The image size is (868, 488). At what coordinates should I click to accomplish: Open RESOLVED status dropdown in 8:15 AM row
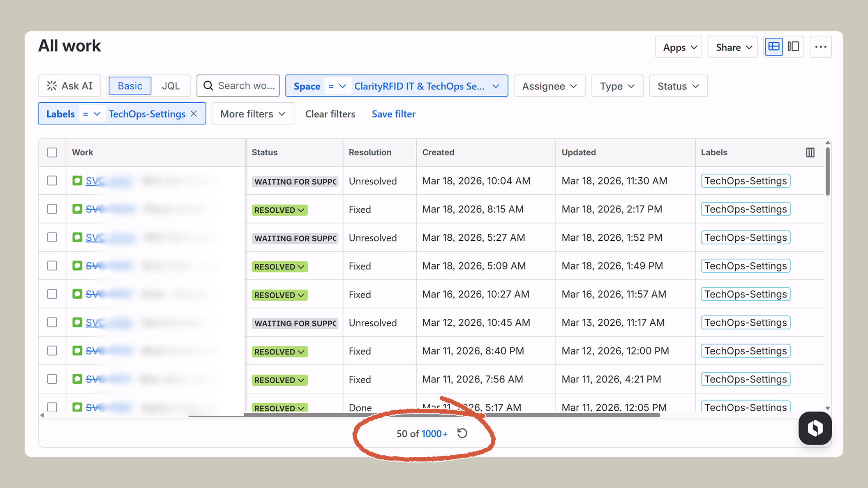point(279,210)
